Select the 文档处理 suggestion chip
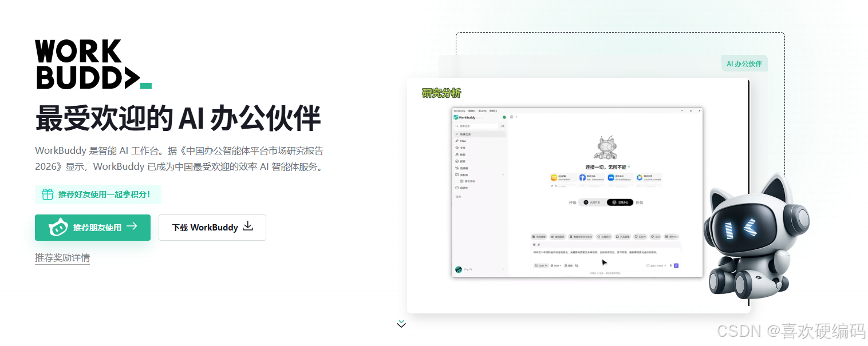 [x=539, y=237]
